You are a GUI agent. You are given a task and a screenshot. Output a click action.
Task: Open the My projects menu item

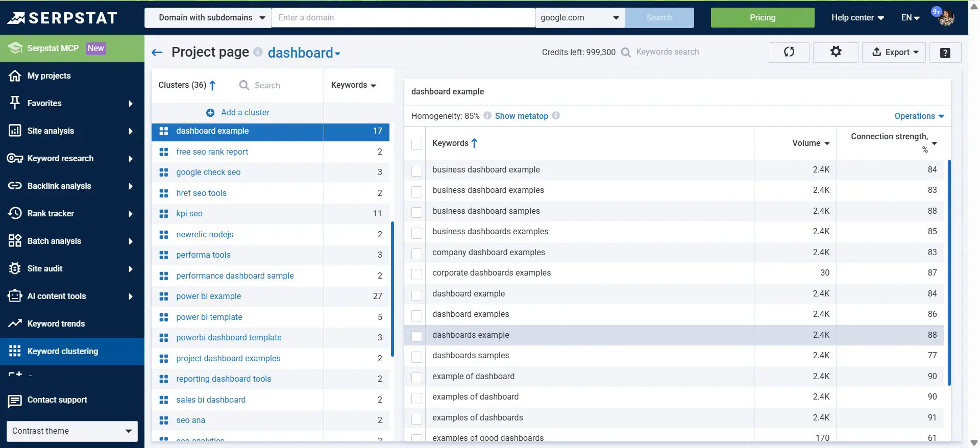click(72, 76)
